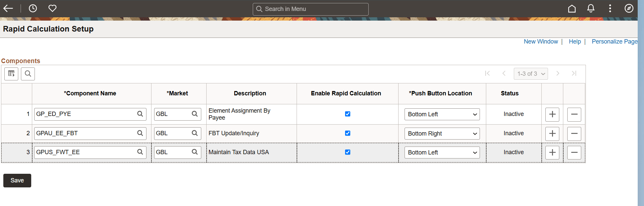
Task: Click the Find search icon in Components grid
Action: coord(28,73)
